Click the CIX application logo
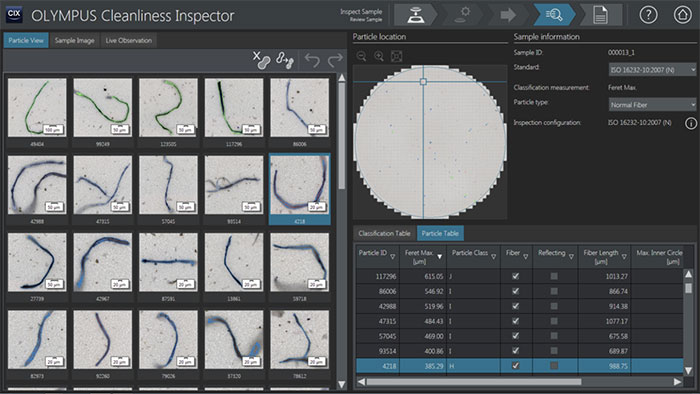This screenshot has height=394, width=700. (x=14, y=14)
